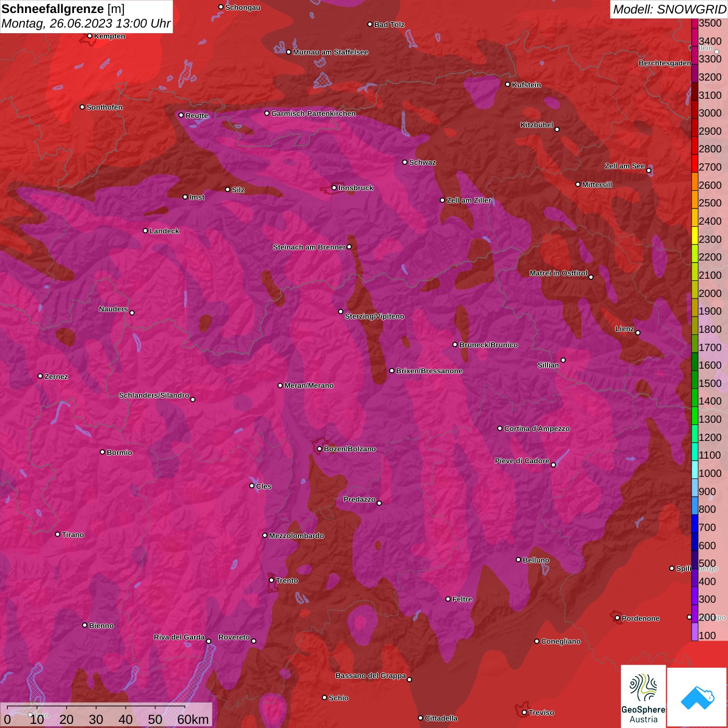The height and width of the screenshot is (728, 728).
Task: Click the Bassano del Grappa label
Action: (x=370, y=675)
